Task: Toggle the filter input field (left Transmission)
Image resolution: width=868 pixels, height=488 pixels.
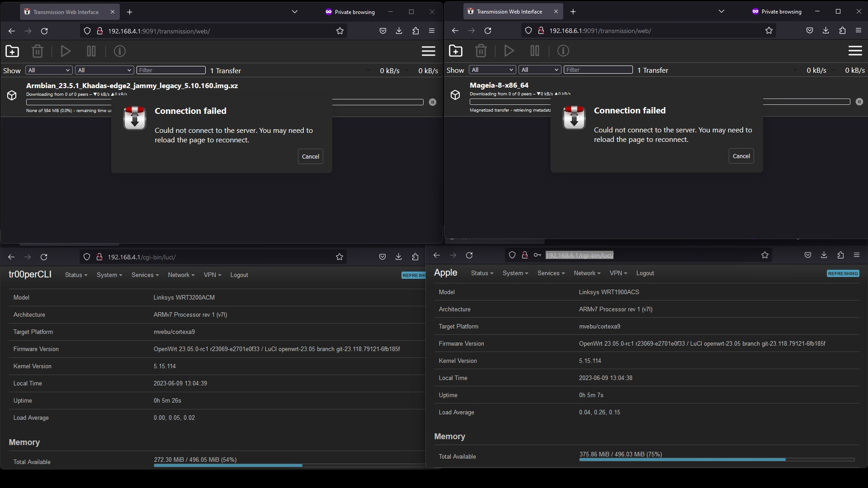Action: (x=171, y=70)
